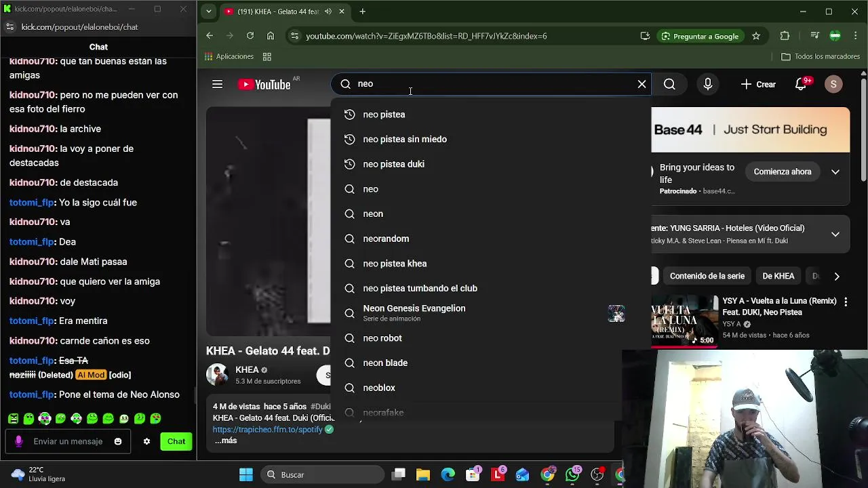Open Kick chat settings gear
The height and width of the screenshot is (488, 868).
146,441
